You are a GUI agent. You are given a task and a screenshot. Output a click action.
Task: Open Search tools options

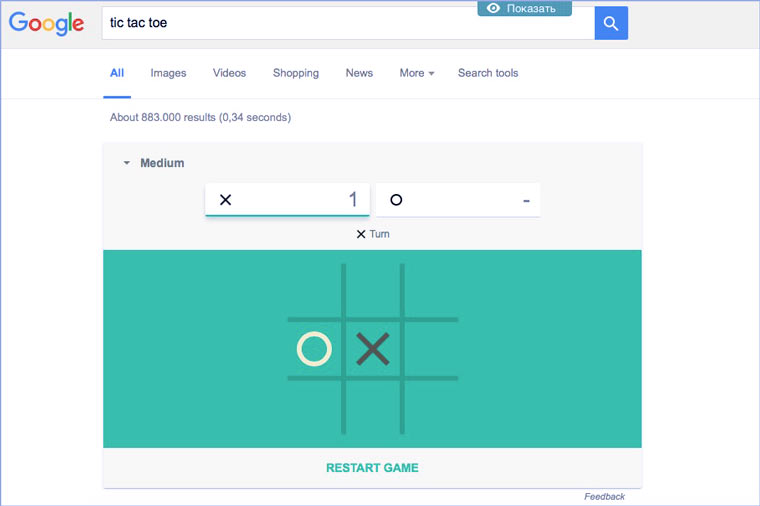[x=488, y=73]
